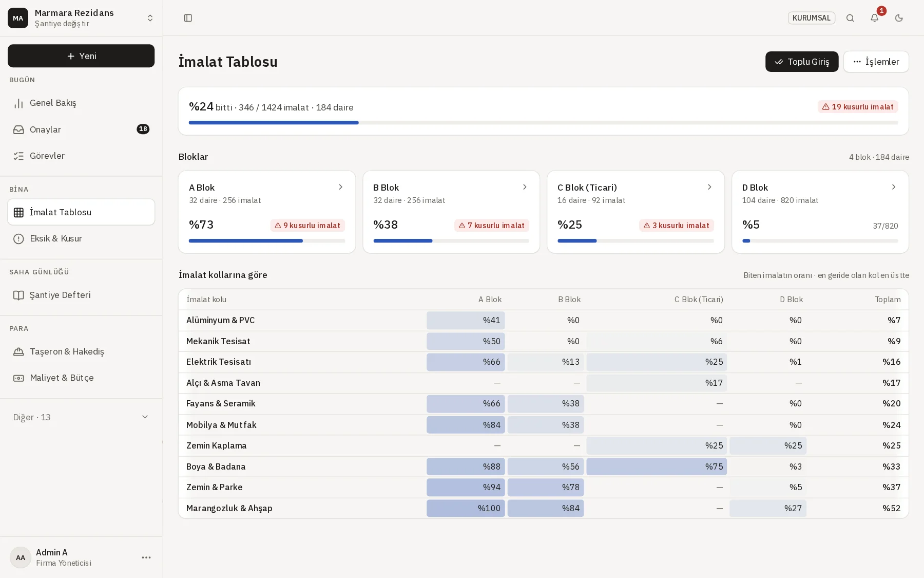Open Onaylar inbox icon
This screenshot has width=924, height=578.
coord(18,129)
